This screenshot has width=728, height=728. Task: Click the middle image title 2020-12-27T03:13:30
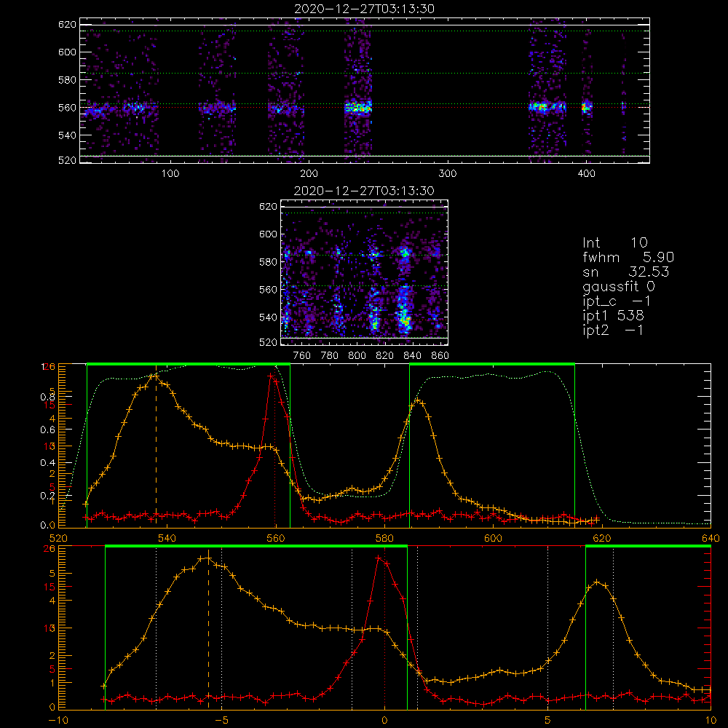click(x=364, y=191)
